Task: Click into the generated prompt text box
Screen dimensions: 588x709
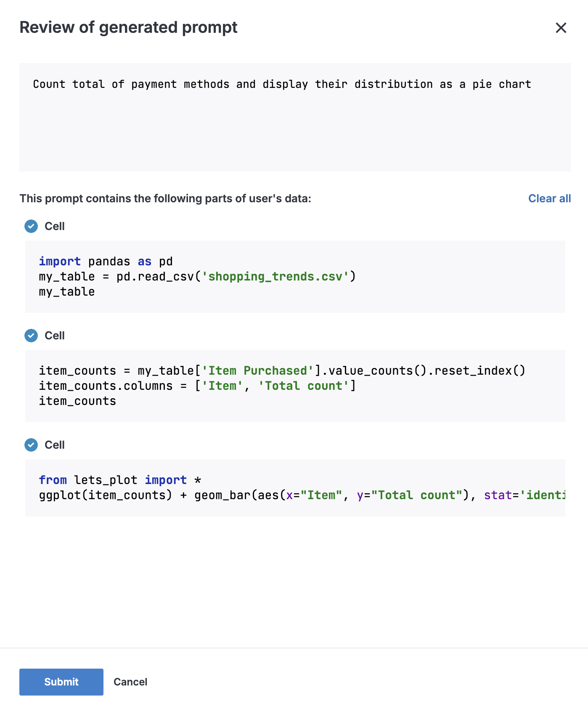Action: 295,117
